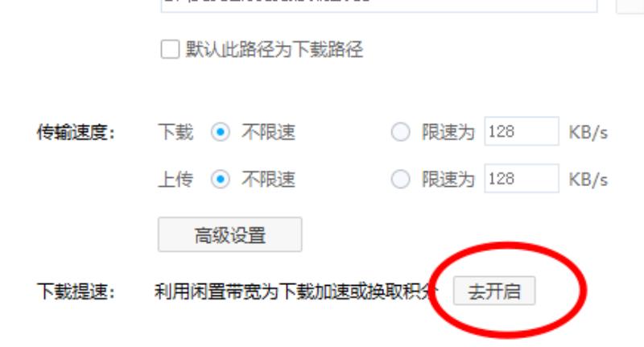Click the 去开启 button

(x=494, y=291)
